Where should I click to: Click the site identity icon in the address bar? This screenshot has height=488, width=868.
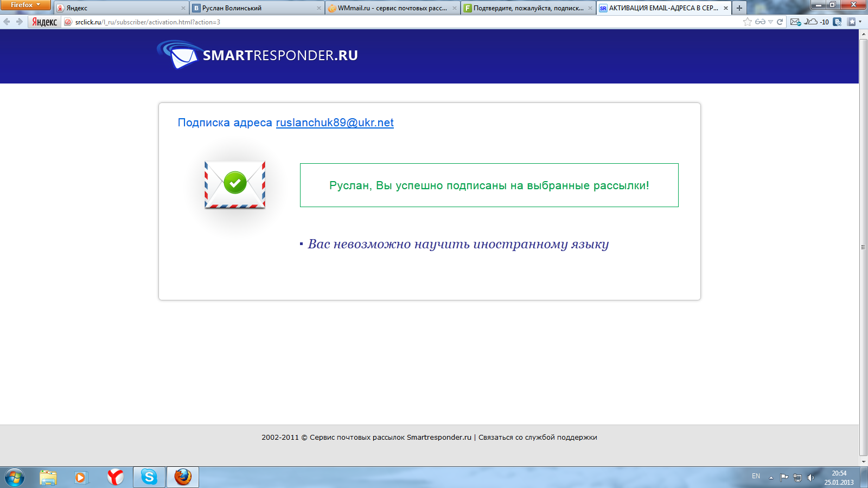pyautogui.click(x=68, y=22)
